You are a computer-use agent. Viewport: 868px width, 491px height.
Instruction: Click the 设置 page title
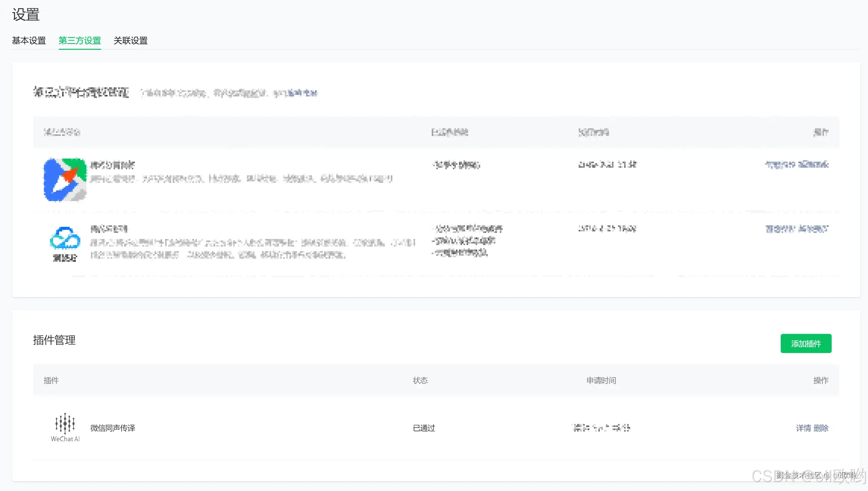[x=25, y=15]
